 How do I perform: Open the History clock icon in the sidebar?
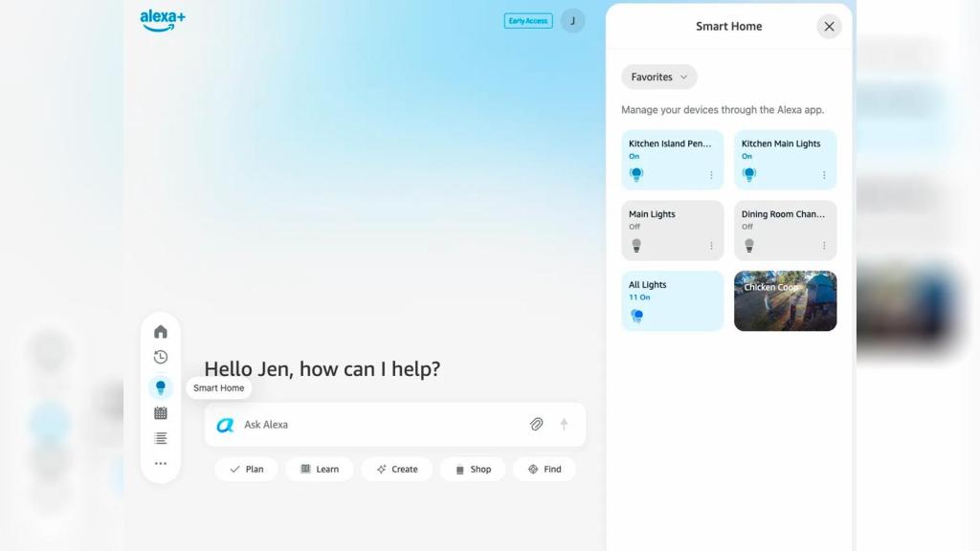click(x=161, y=357)
